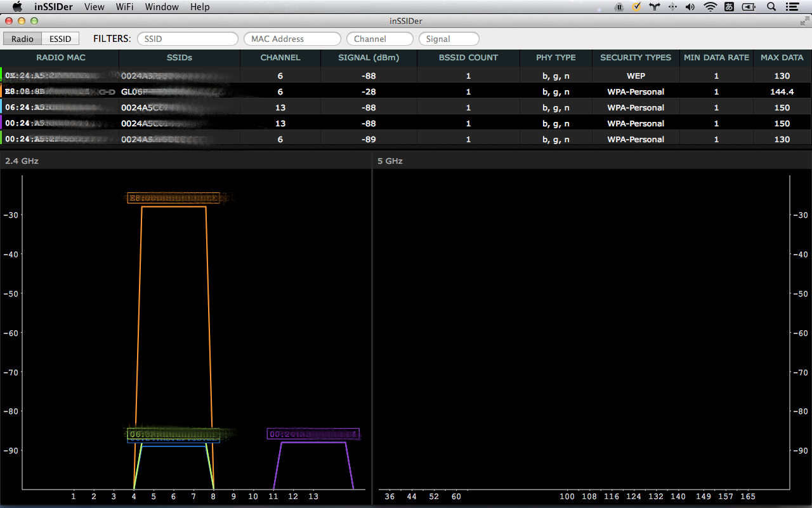Image resolution: width=812 pixels, height=508 pixels.
Task: Click the 150 max data cell of 00:24:A5 purple row
Action: point(782,123)
